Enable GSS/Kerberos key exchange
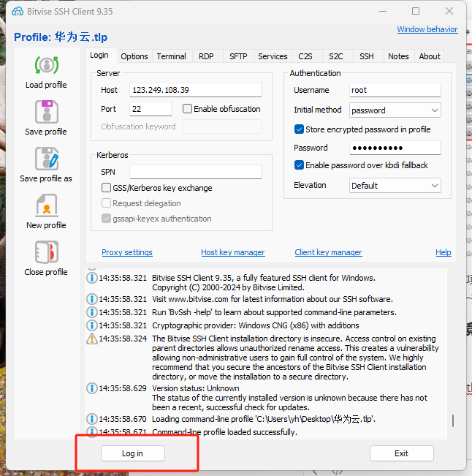The image size is (472, 476). click(107, 188)
